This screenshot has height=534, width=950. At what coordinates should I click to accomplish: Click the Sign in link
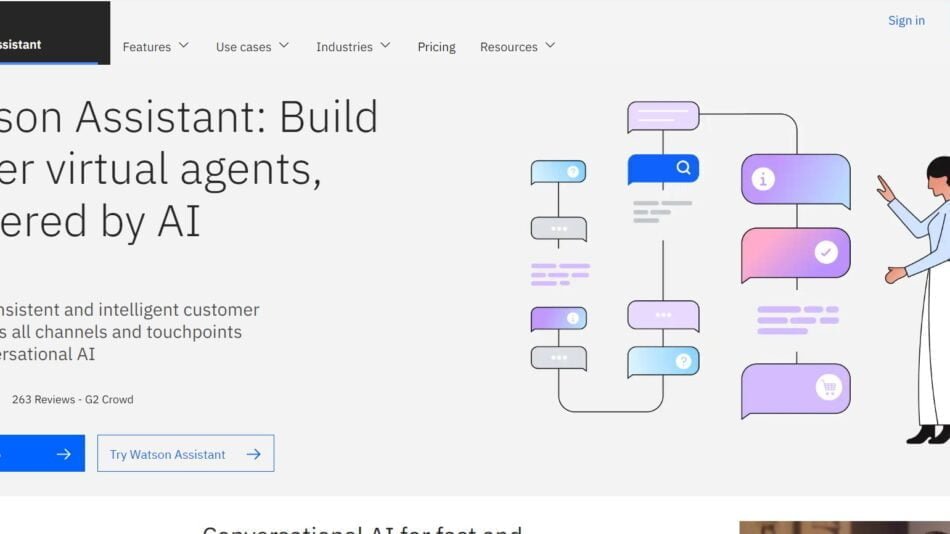(x=906, y=21)
